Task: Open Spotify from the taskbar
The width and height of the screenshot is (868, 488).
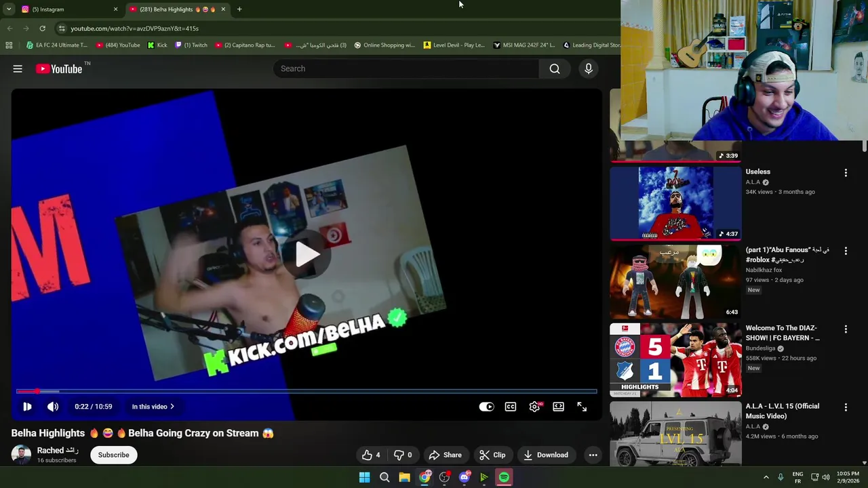Action: coord(504,477)
